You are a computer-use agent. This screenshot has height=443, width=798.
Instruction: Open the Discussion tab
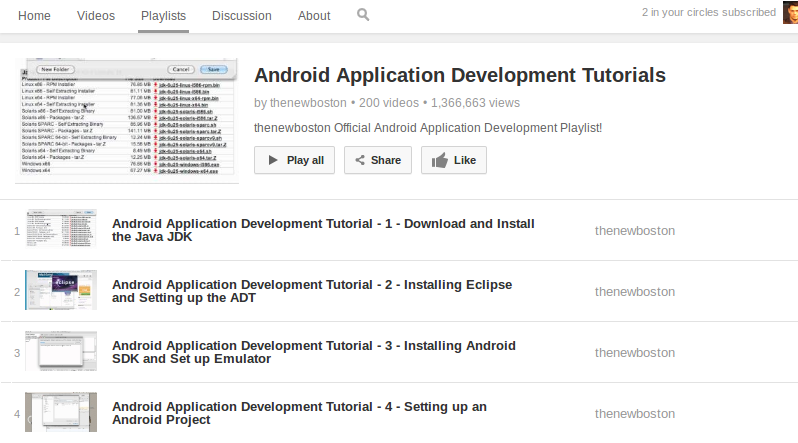coord(242,16)
